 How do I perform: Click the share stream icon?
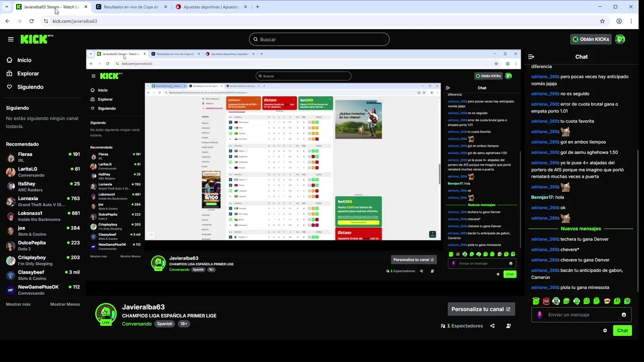[x=493, y=326]
